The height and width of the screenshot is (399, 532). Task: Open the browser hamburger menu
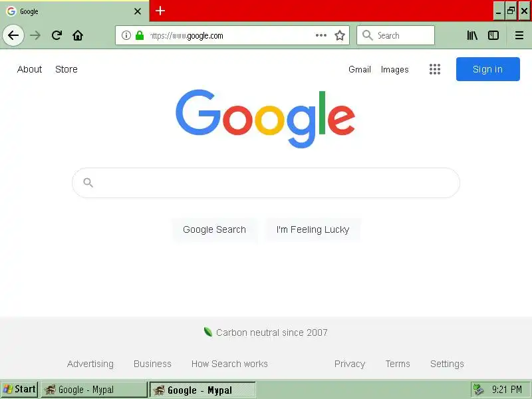click(x=519, y=35)
